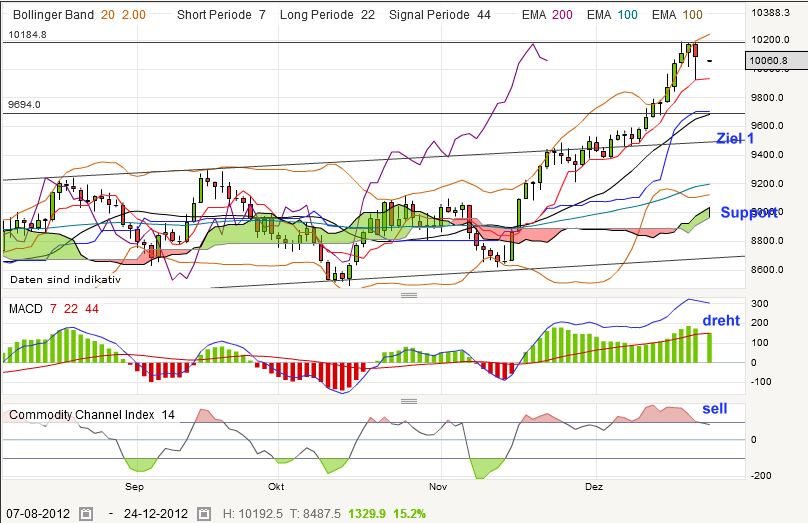Grab the splitter handle above the Commodity Channel Index panel
Viewport: 808px width, 523px height.
coord(409,401)
